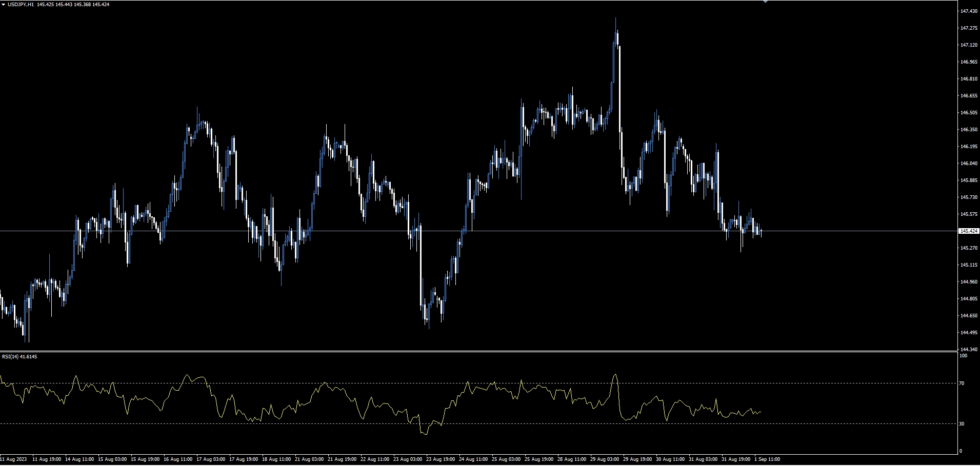Click the 145.115 price scale label
Screen dimensions: 980x466
point(968,265)
